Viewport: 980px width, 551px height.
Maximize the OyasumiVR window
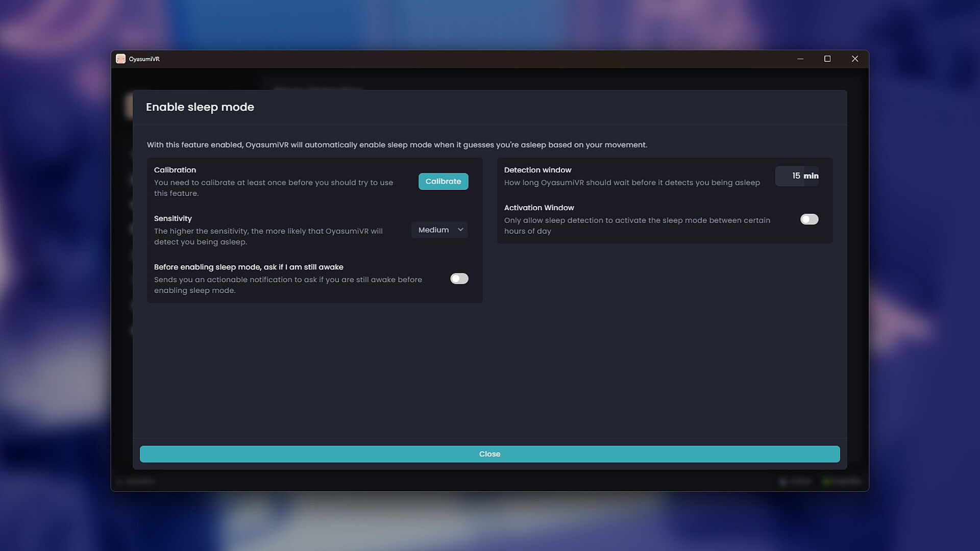click(x=827, y=59)
